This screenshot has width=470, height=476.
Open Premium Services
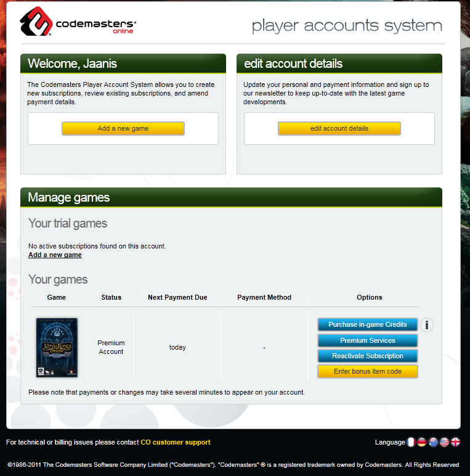coord(368,340)
